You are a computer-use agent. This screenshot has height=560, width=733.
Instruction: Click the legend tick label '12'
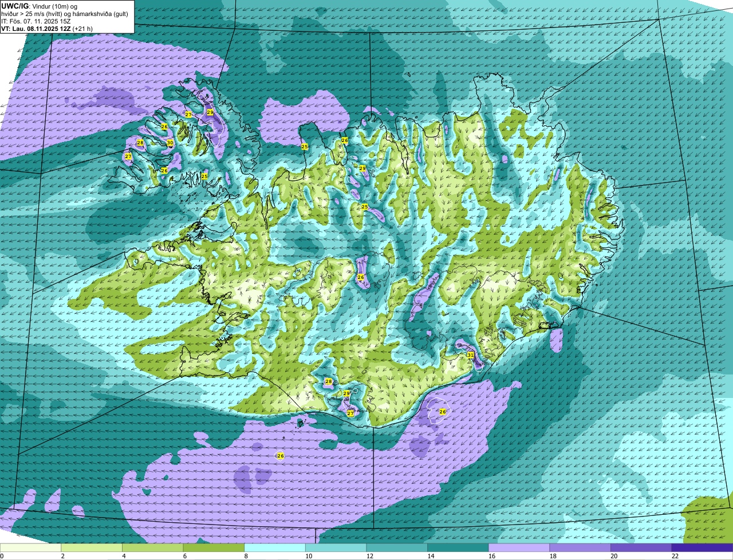coord(369,556)
